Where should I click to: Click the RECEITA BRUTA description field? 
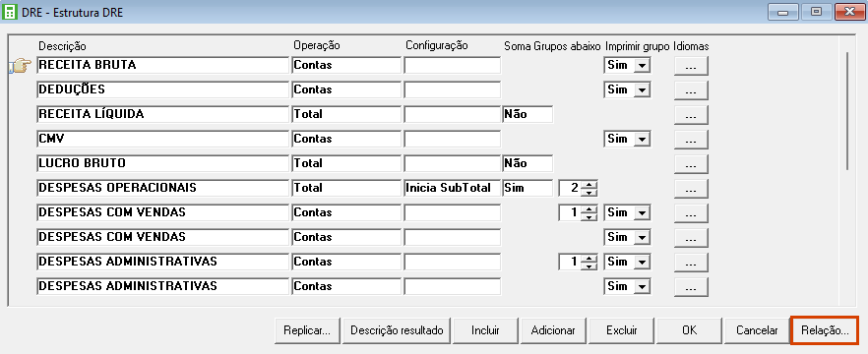(x=162, y=65)
